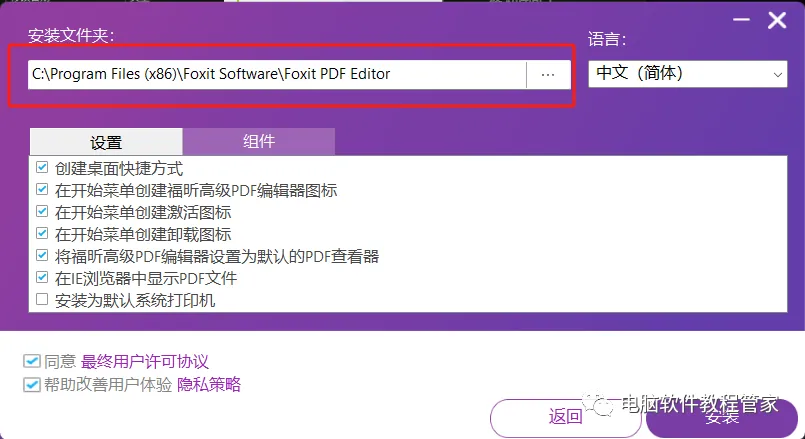
Task: Toggle 在开始菜单创建福昕高级PDF编辑器图标 checkbox
Action: [42, 189]
